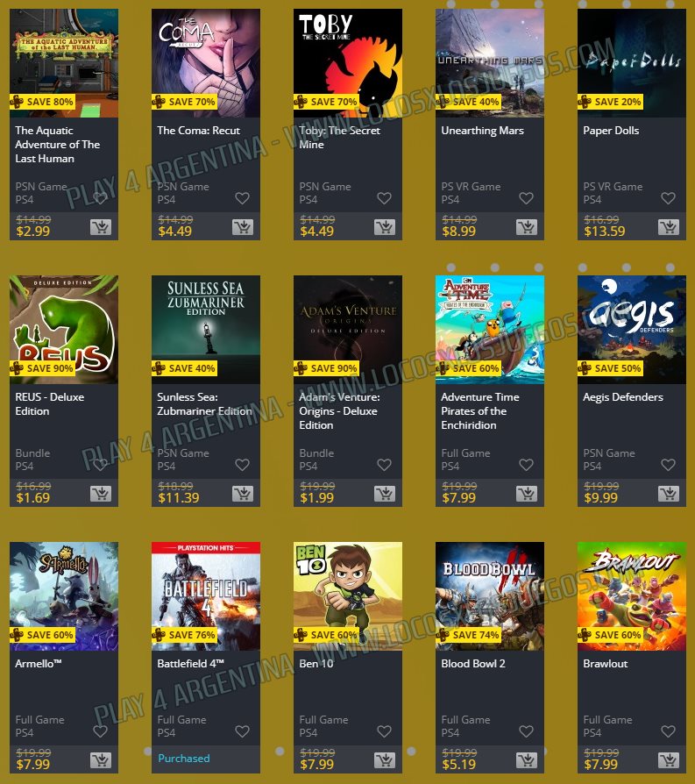Open the Aegis Defenders cover art
The image size is (695, 784).
(x=632, y=330)
